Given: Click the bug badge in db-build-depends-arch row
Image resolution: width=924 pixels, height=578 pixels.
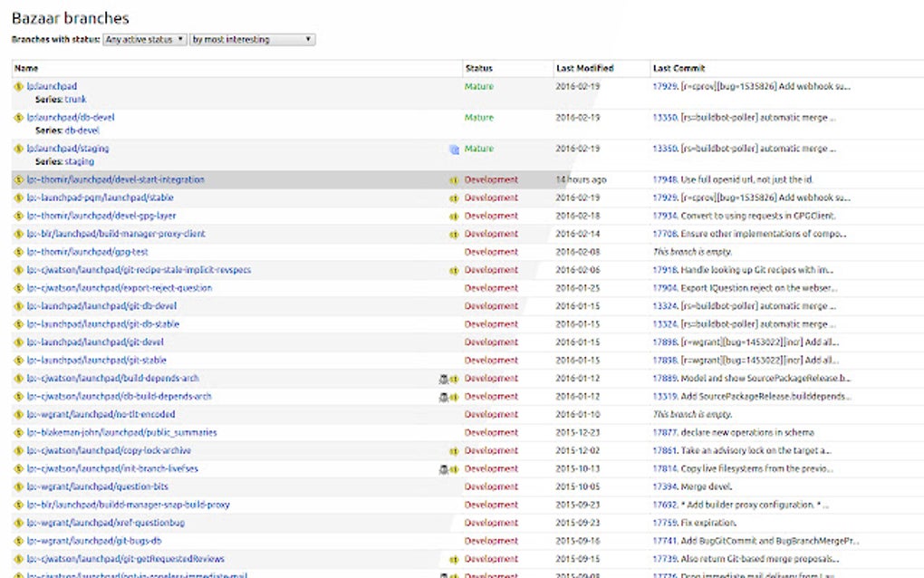Looking at the screenshot, I should (x=444, y=397).
